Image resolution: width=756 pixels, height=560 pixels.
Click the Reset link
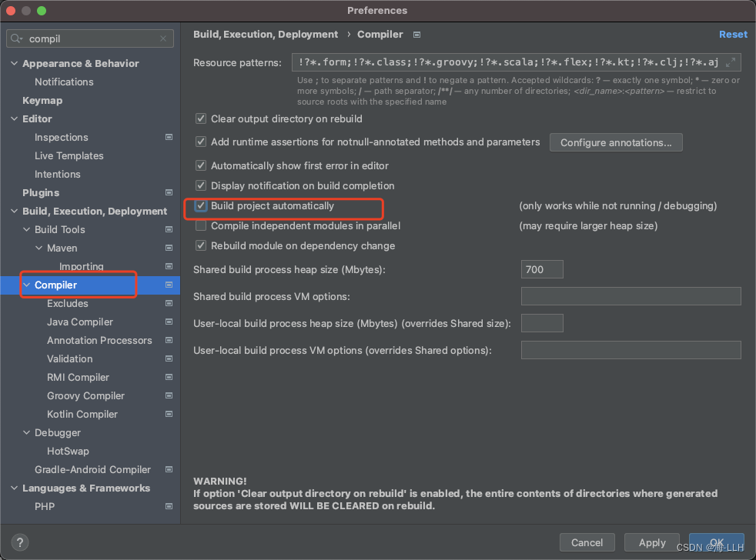(733, 34)
